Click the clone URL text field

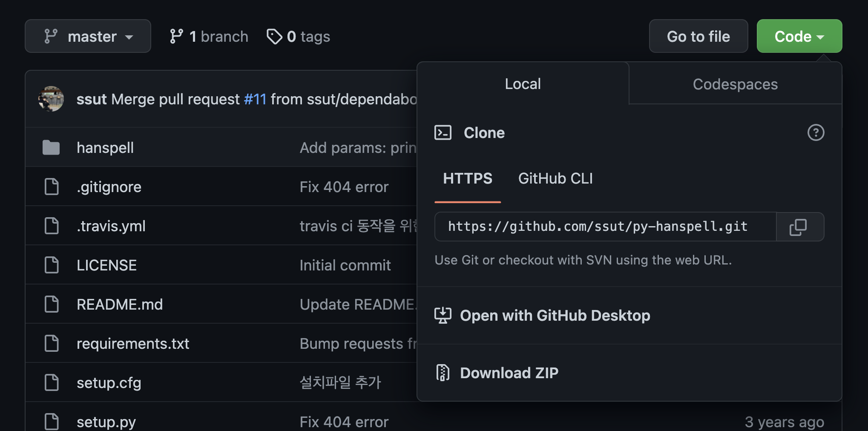click(605, 227)
